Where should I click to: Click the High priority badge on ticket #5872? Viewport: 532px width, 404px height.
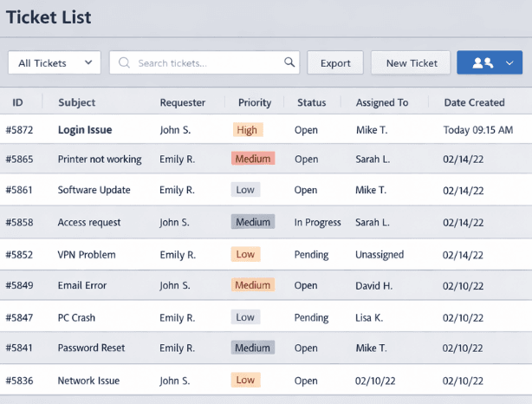[247, 130]
